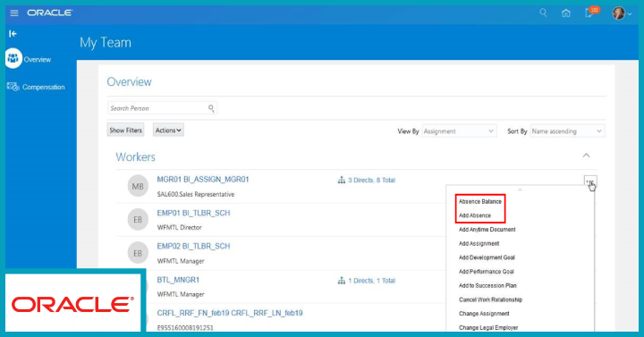Choose Add Assignment menu entry
This screenshot has height=337, width=644.
pyautogui.click(x=479, y=243)
